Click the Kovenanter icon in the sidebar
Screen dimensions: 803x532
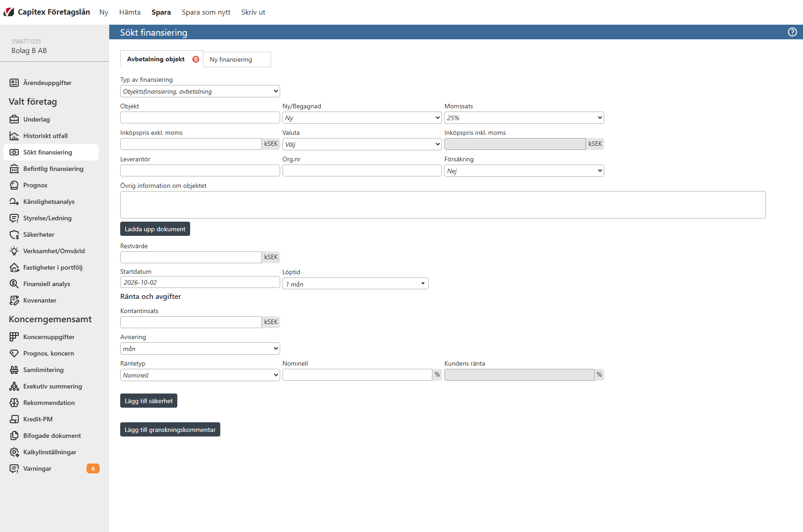tap(14, 300)
